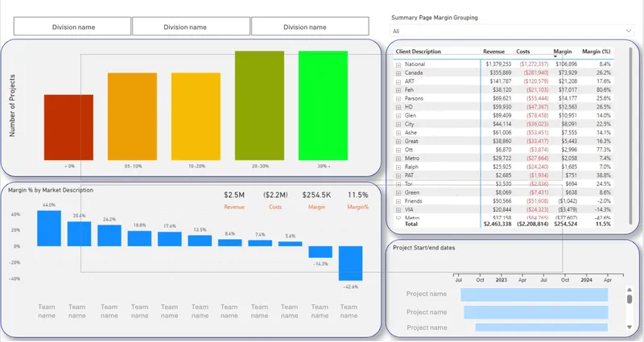Open the Summary Page Margin Grouping dropdown

coord(512,31)
